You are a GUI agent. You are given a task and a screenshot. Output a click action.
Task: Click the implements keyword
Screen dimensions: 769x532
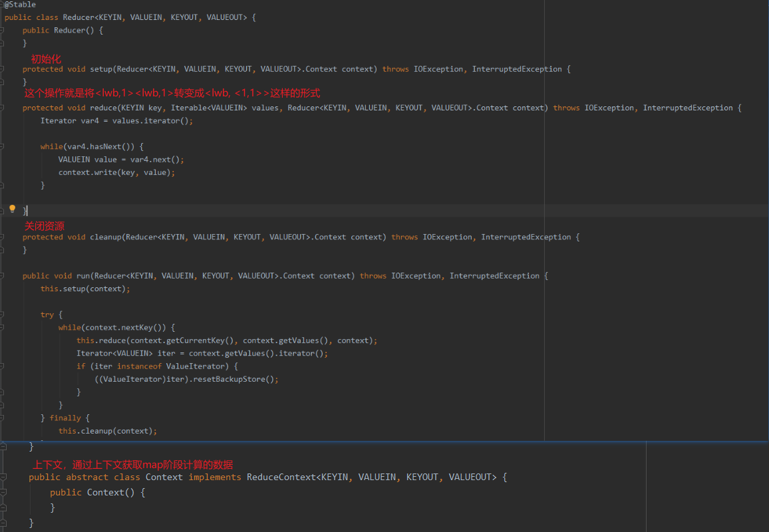tap(215, 477)
